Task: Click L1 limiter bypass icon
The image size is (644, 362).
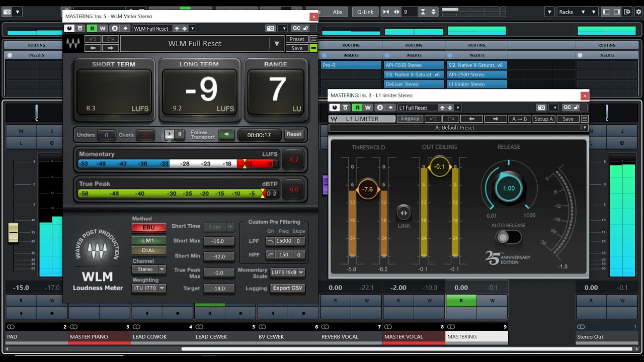Action: 345,108
